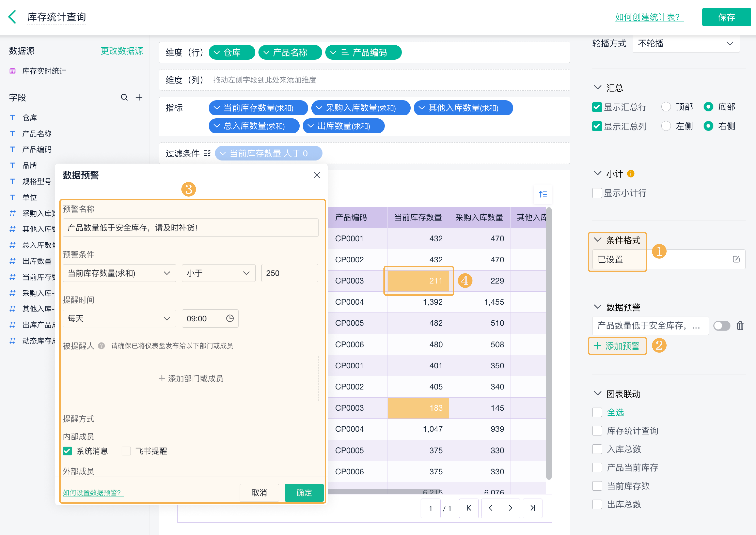This screenshot has height=535, width=756.
Task: Click the sort icon above the table
Action: pos(543,194)
